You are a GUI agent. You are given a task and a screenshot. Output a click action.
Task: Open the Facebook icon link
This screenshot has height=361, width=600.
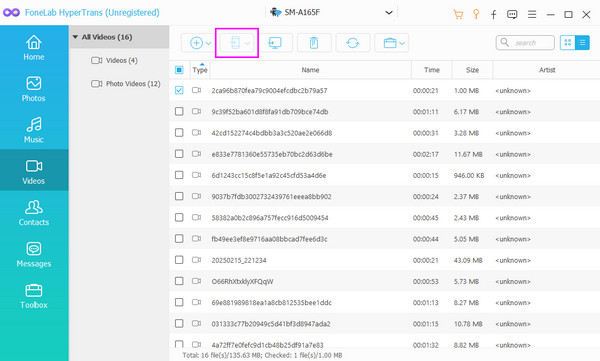494,15
